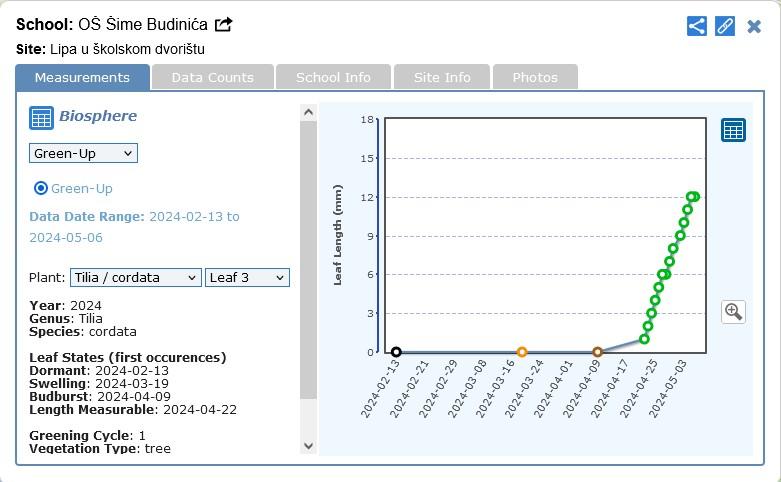Expand the Tilia / cordata plant dropdown
Screen dimensions: 781x482
tap(135, 277)
